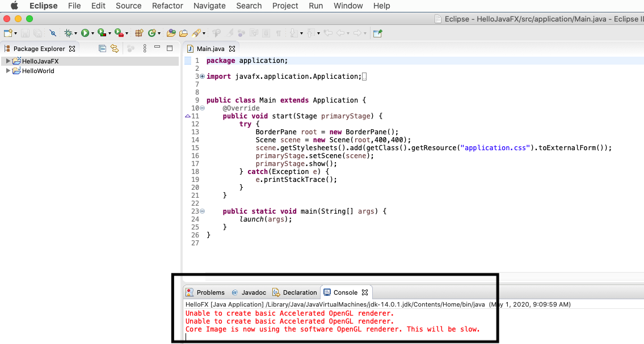
Task: Open the Source menu
Action: [x=129, y=6]
